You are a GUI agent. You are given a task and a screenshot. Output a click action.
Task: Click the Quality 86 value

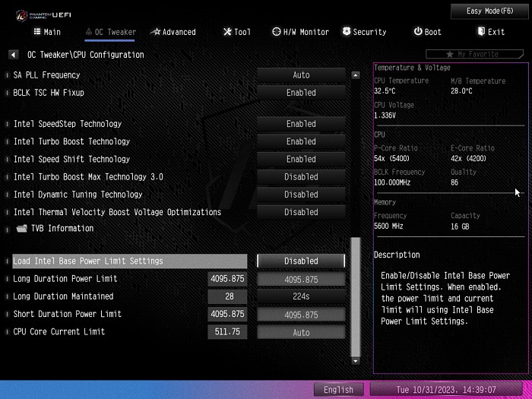(454, 182)
